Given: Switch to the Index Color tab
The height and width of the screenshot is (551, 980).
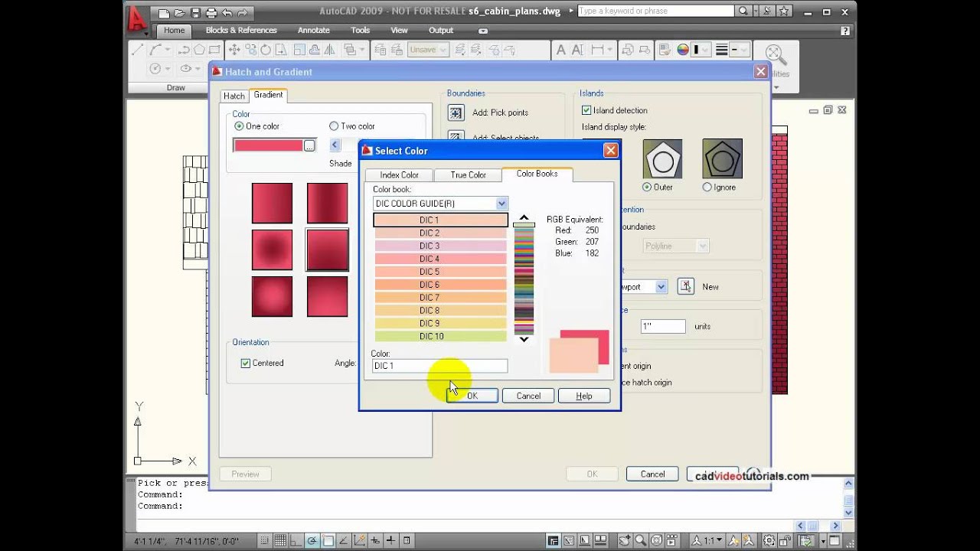Looking at the screenshot, I should pyautogui.click(x=399, y=175).
